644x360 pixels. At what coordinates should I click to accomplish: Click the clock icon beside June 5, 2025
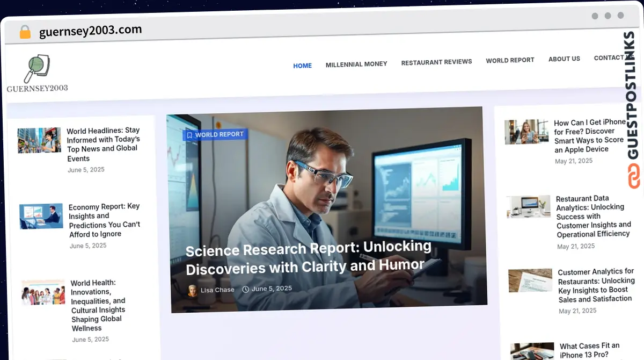(246, 289)
